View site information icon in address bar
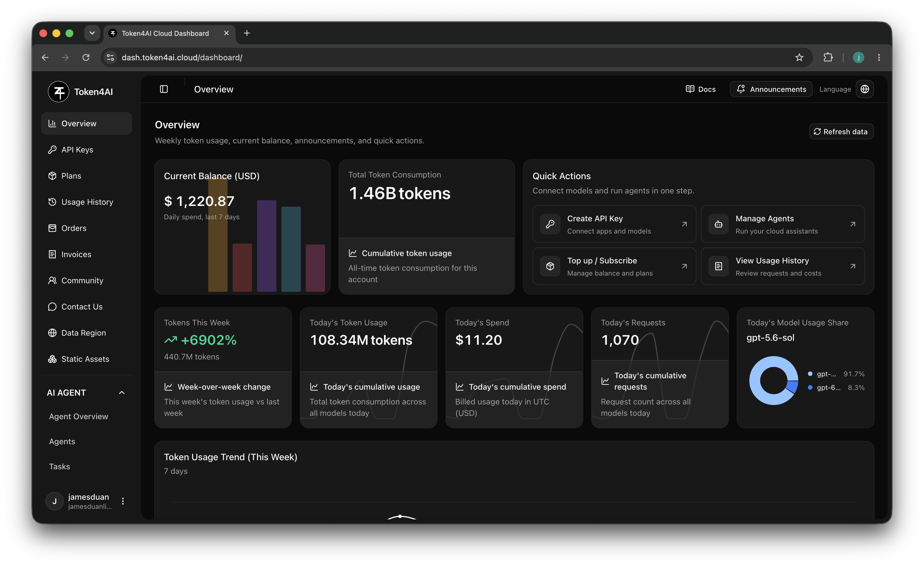The height and width of the screenshot is (566, 924). coord(110,57)
